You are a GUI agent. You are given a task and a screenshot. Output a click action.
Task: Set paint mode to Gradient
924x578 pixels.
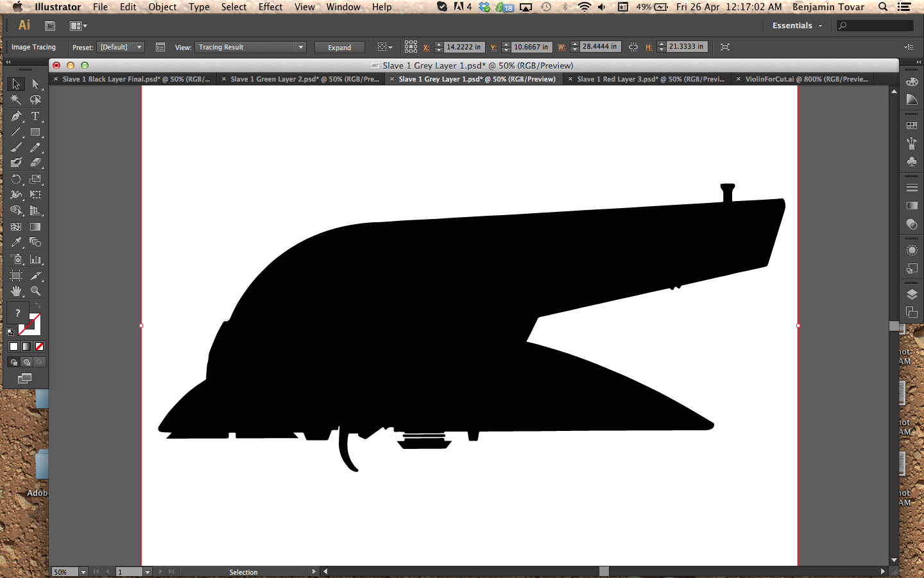point(26,346)
